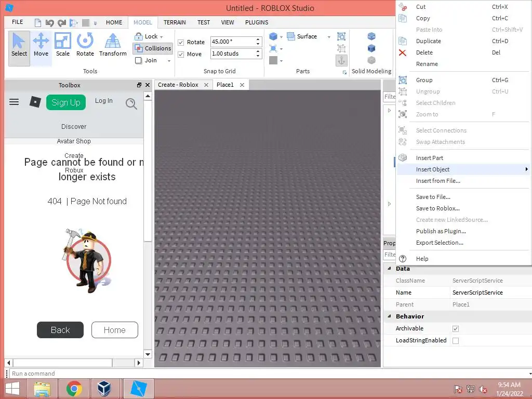Expand the Parts section dialog launcher

[344, 72]
